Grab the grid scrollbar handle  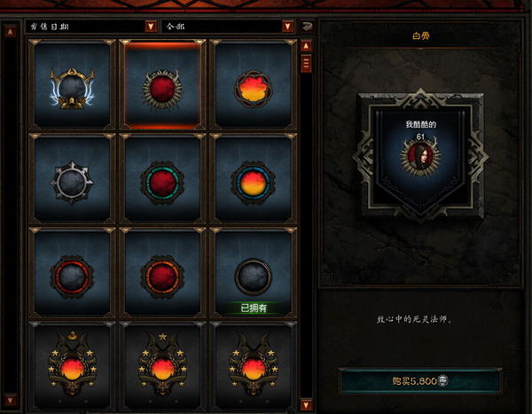click(306, 64)
